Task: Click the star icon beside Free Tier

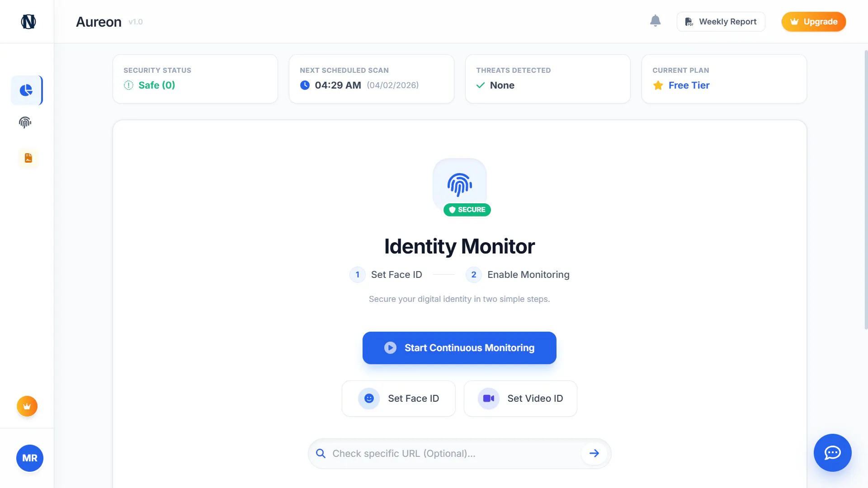Action: click(658, 85)
